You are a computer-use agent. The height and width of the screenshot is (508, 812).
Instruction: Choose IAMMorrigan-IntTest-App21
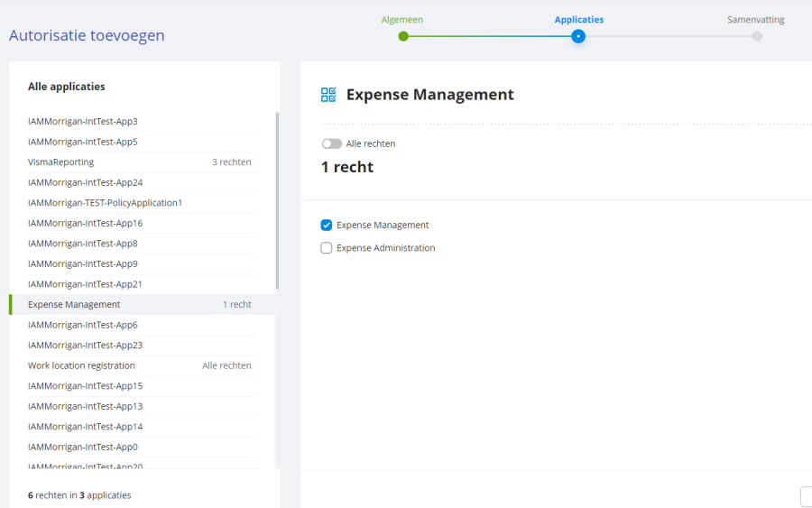[141, 283]
